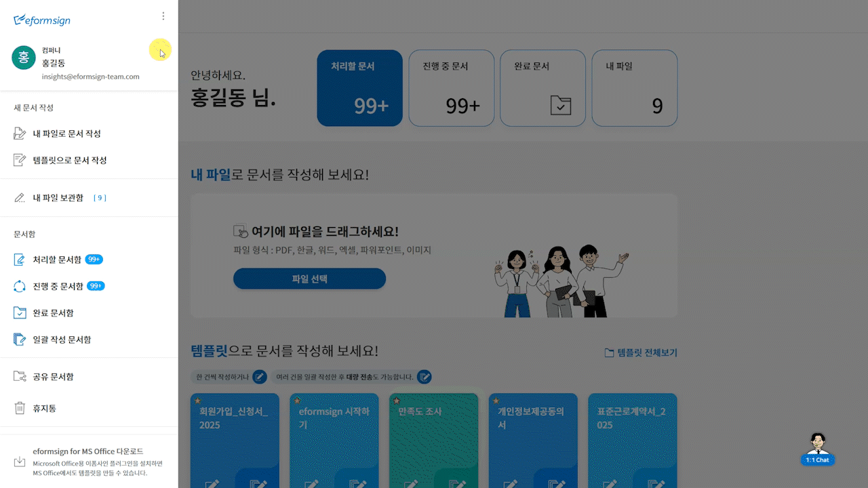The width and height of the screenshot is (868, 488).
Task: Click the 휴지통 trash icon
Action: [x=20, y=409]
